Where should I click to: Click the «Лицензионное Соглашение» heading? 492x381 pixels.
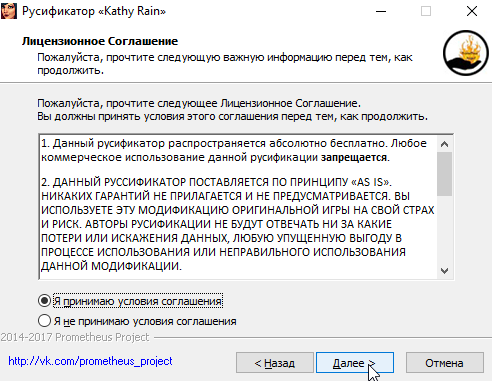click(x=100, y=41)
